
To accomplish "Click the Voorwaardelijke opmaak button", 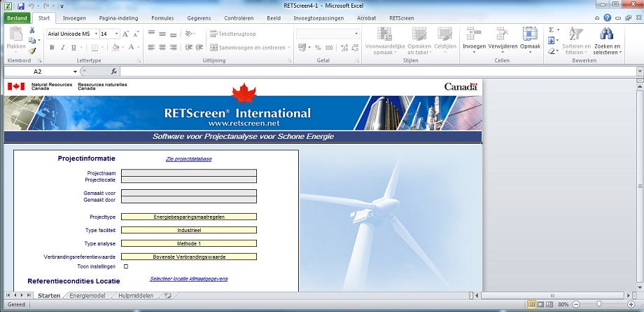I will (385, 41).
